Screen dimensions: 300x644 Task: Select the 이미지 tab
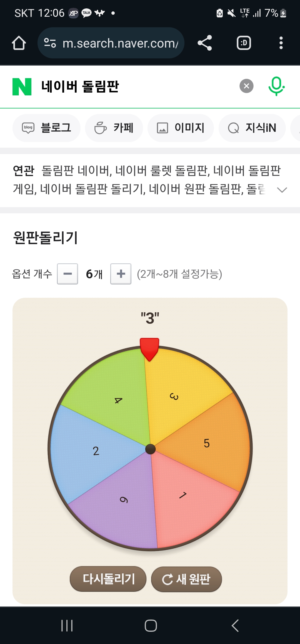[181, 128]
